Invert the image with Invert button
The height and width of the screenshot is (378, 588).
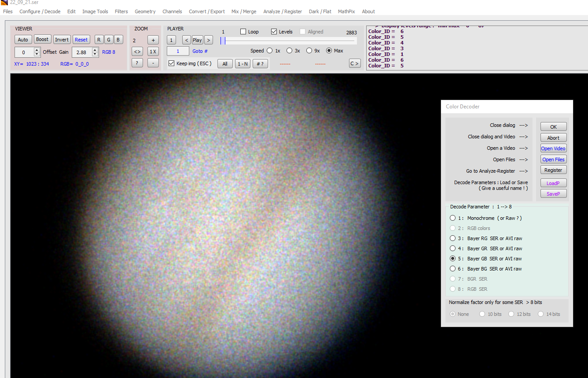(x=62, y=40)
